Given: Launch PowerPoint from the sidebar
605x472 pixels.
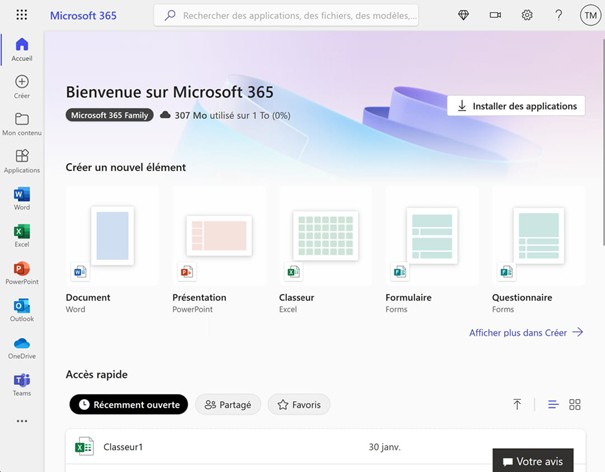Looking at the screenshot, I should pyautogui.click(x=22, y=273).
